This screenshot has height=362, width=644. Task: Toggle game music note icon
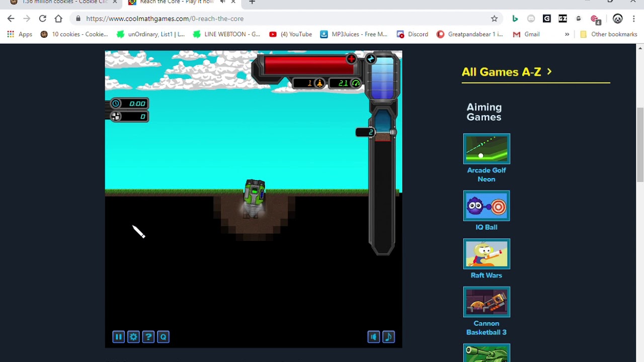[x=388, y=337]
